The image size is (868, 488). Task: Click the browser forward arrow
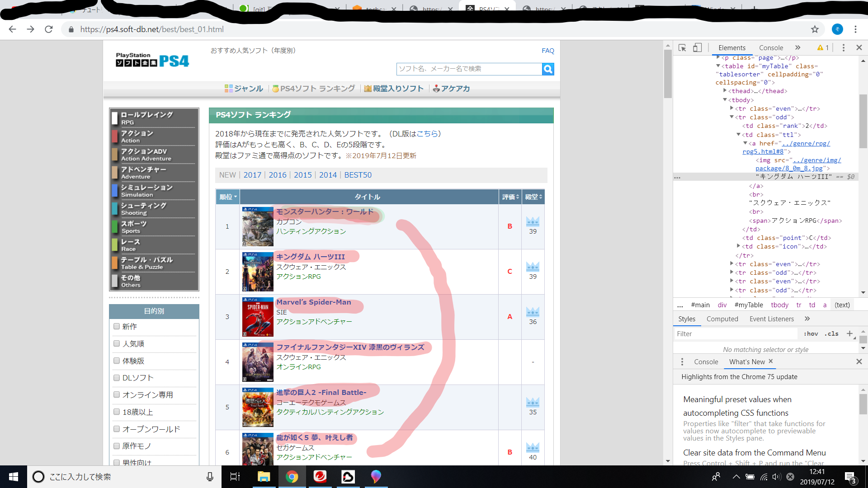(x=30, y=29)
